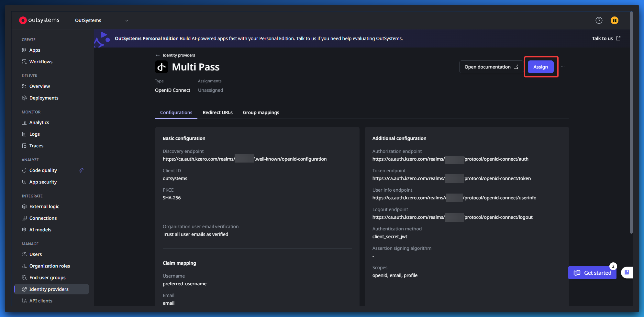Click the Code quality AI sparkle icon
The height and width of the screenshot is (317, 644).
click(x=81, y=170)
